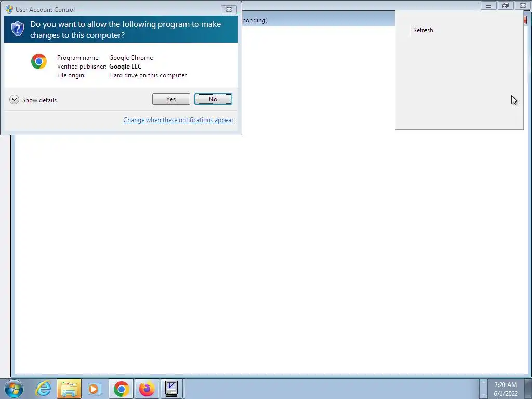Open Windows Explorer folder taskbar icon
532x399 pixels.
(x=69, y=389)
